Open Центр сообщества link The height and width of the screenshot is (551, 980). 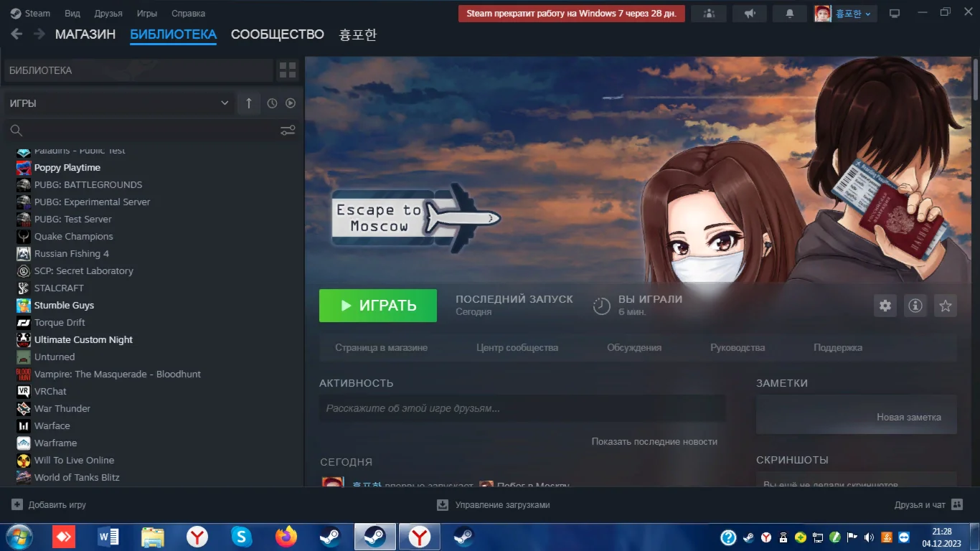(x=517, y=347)
